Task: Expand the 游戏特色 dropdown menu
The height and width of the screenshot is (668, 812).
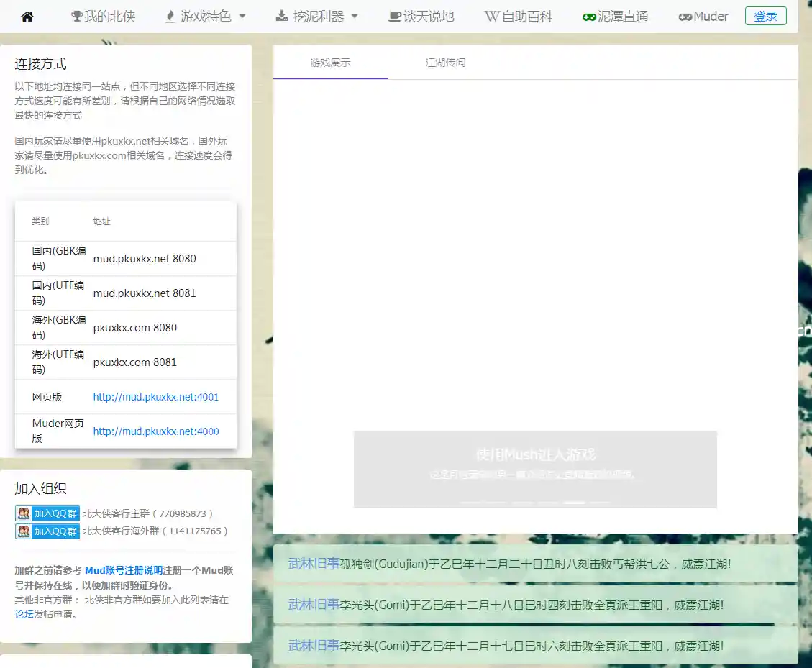Action: pos(205,17)
